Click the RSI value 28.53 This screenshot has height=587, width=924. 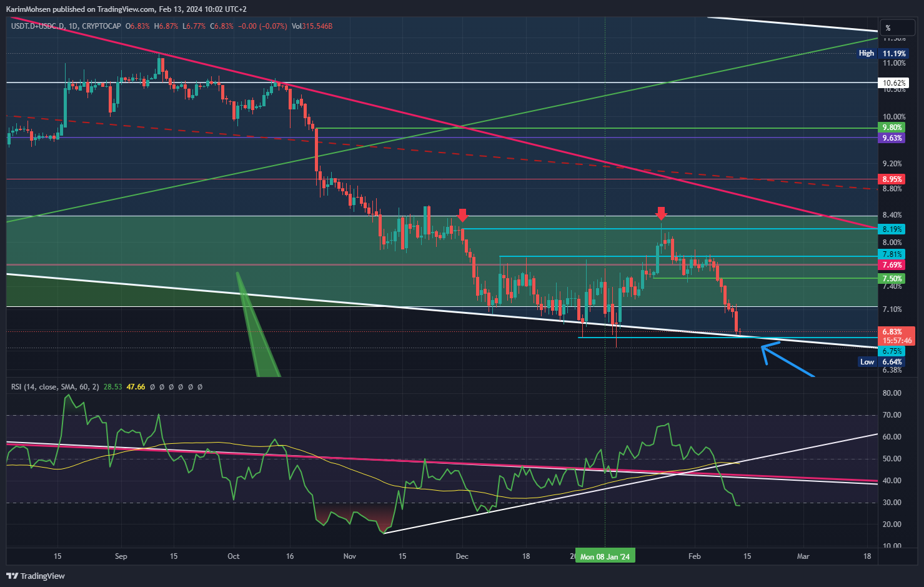click(112, 387)
